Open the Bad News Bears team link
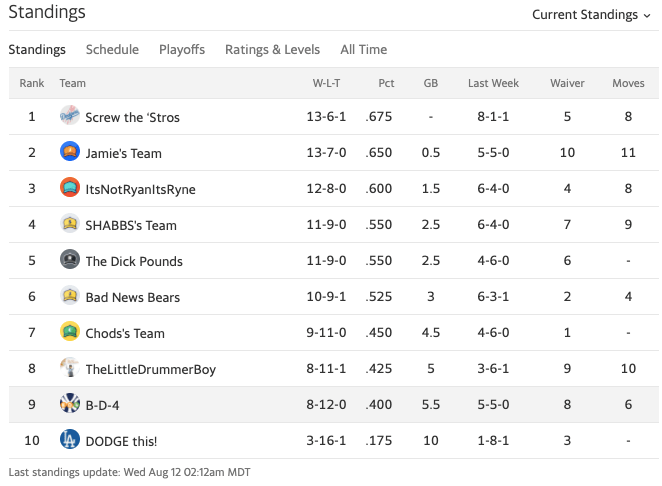 (134, 297)
